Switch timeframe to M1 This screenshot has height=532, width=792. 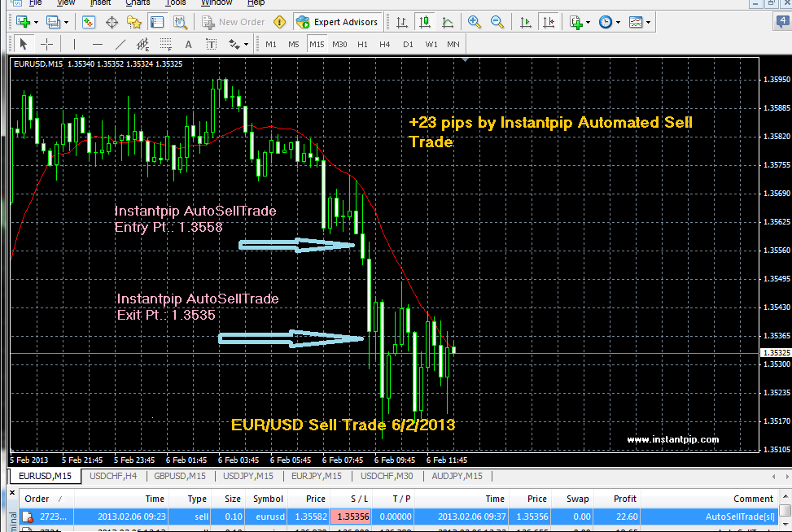click(x=271, y=45)
